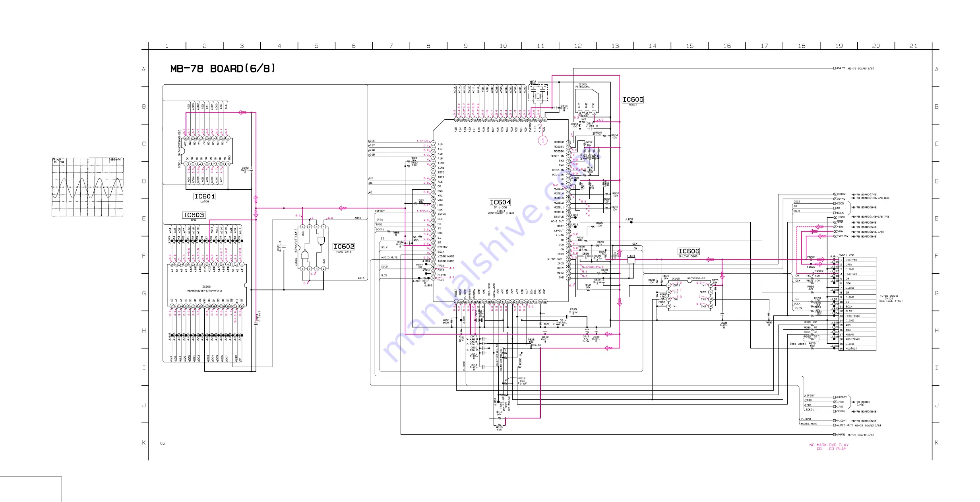The height and width of the screenshot is (502, 980).
Task: Click the FL601 filter component box
Action: [x=631, y=261]
